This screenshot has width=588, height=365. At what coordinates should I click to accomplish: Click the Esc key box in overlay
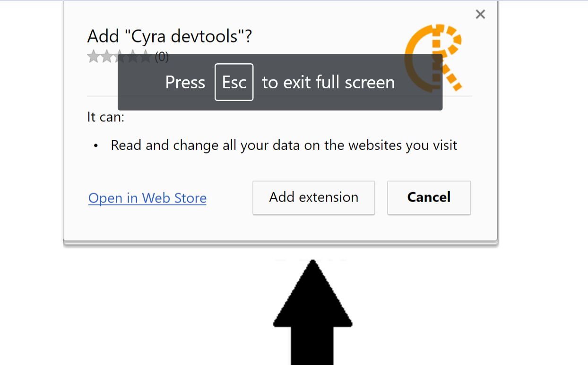tap(234, 82)
